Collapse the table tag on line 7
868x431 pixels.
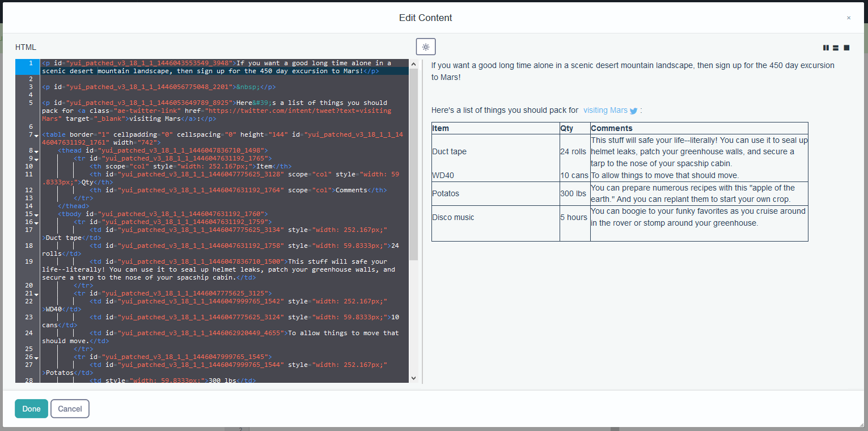pos(36,136)
